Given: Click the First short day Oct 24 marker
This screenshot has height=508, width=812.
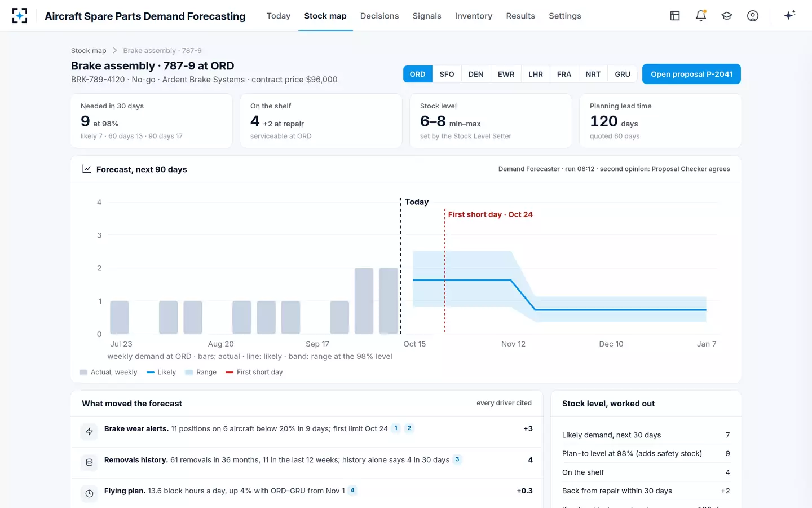Looking at the screenshot, I should 491,214.
